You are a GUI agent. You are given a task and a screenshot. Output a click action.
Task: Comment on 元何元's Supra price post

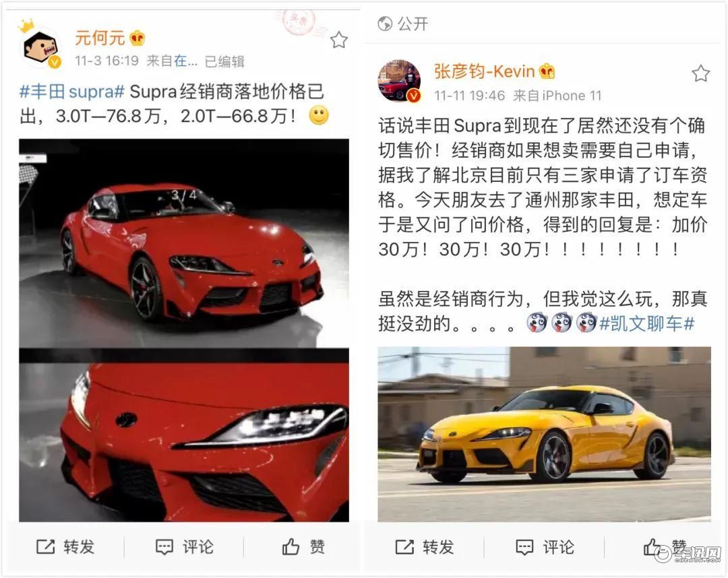(184, 547)
